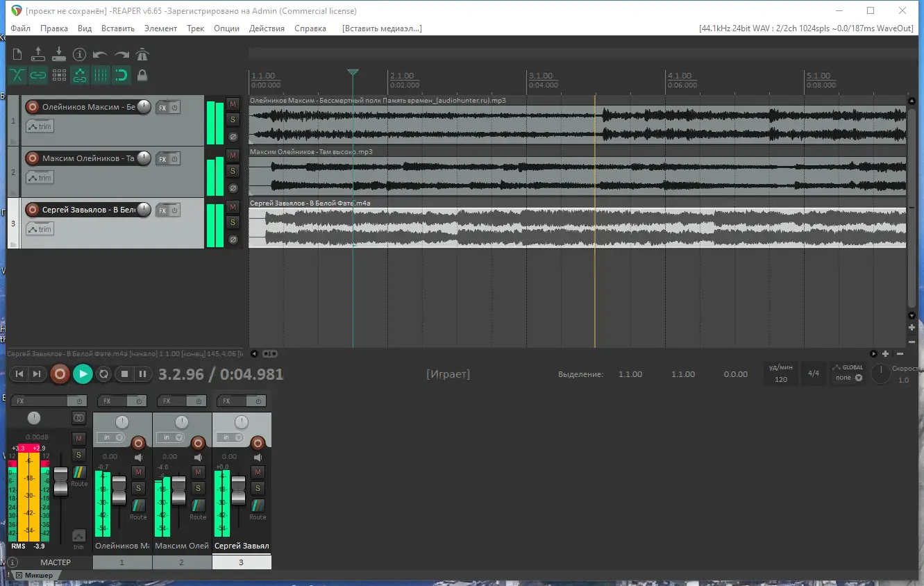924x586 pixels.
Task: Open a project using the upload arrow icon
Action: pyautogui.click(x=38, y=54)
